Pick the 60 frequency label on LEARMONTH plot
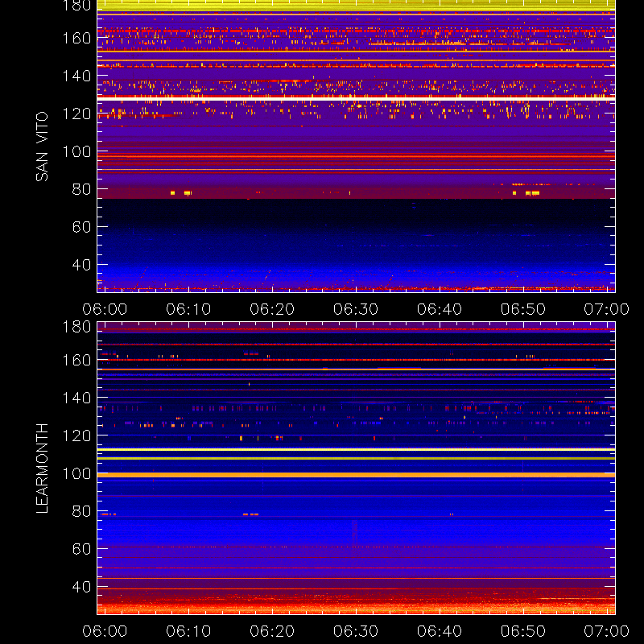This screenshot has width=644, height=644. point(81,549)
